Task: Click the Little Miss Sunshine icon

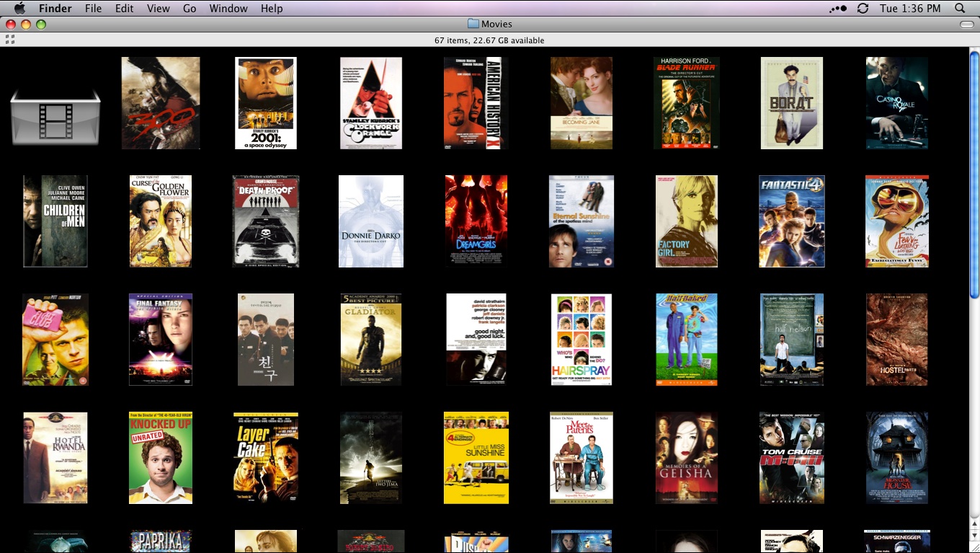Action: 476,458
